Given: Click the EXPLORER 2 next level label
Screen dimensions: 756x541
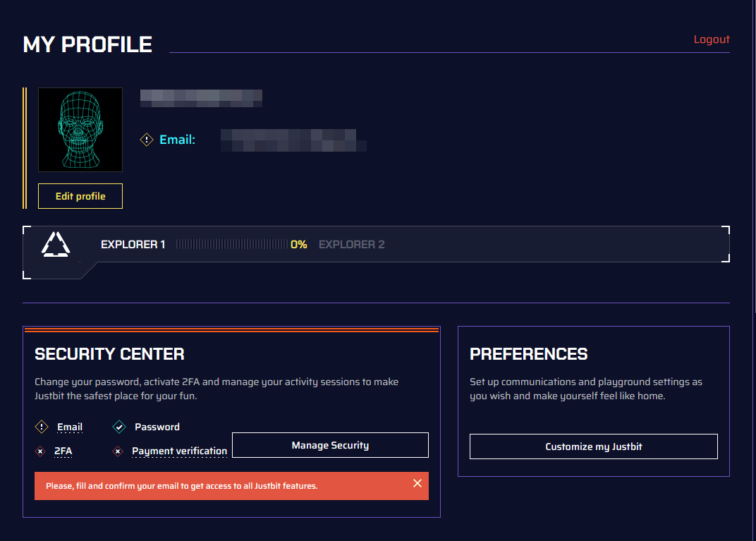Looking at the screenshot, I should [351, 245].
